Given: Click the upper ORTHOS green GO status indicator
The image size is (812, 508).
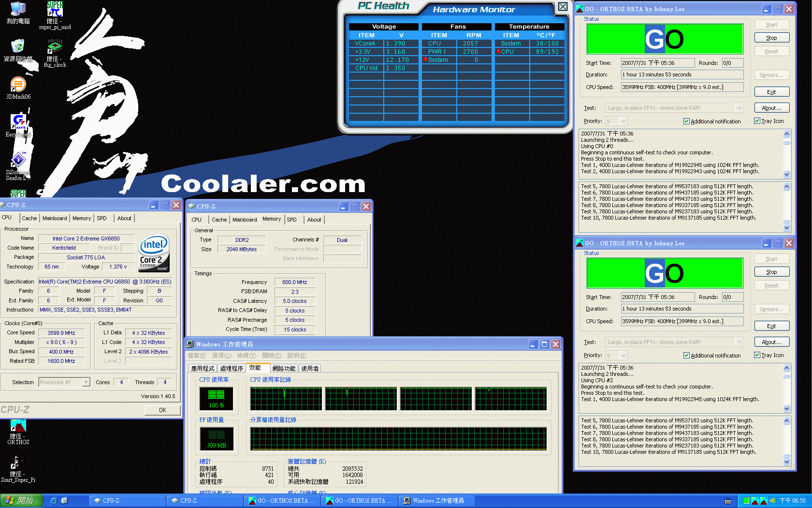Looking at the screenshot, I should [x=665, y=39].
